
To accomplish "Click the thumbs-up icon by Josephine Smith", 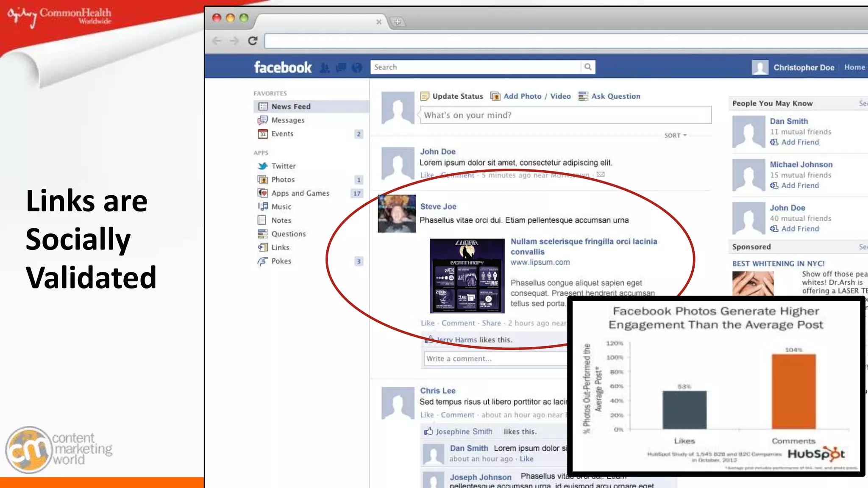I will [x=428, y=431].
